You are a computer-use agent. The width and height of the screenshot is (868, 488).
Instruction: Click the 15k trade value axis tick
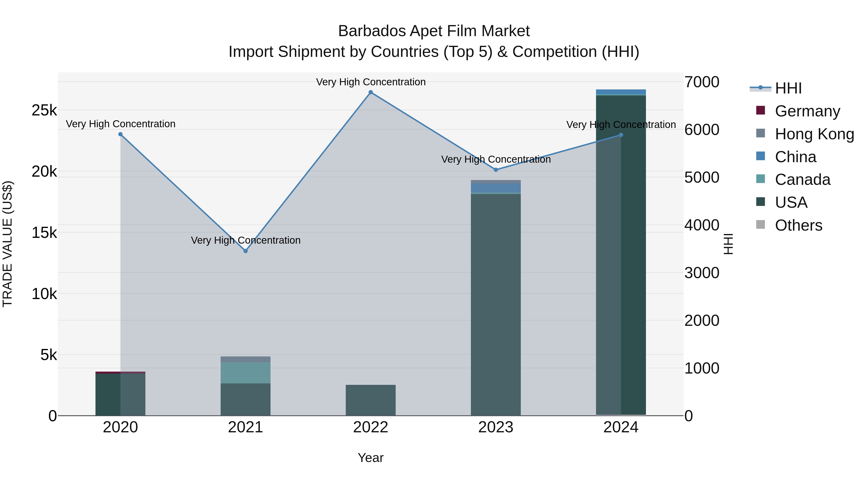point(44,232)
